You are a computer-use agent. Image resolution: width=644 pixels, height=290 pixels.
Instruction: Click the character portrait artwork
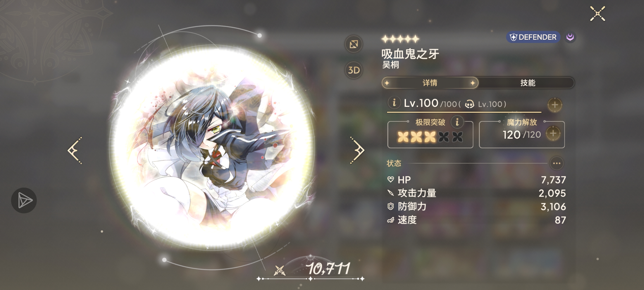(212, 148)
